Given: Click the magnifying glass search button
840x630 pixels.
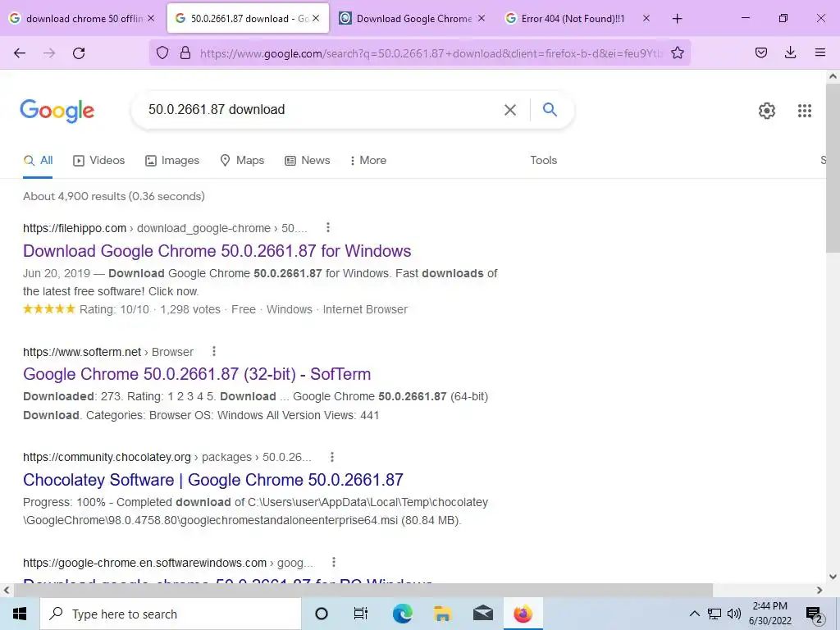Looking at the screenshot, I should tap(550, 109).
